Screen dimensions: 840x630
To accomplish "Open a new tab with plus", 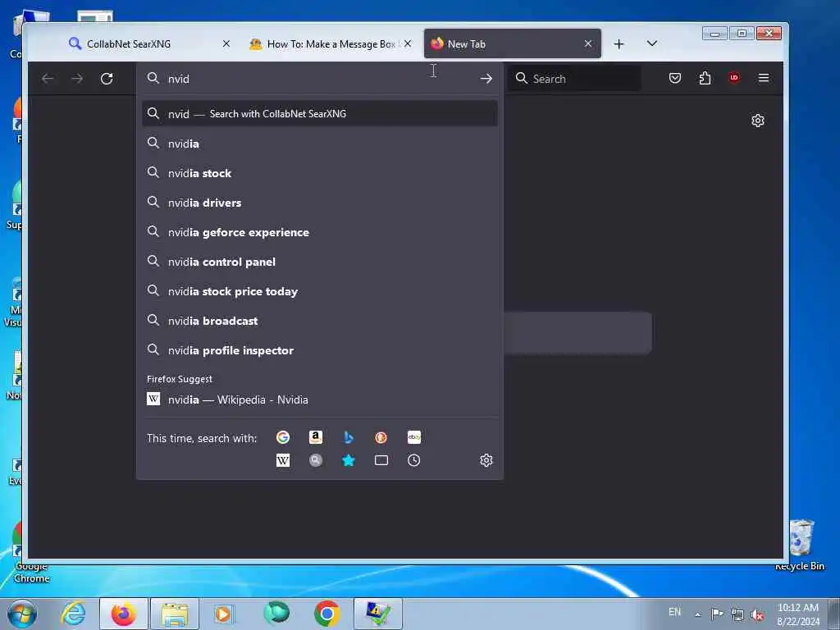I will click(619, 44).
